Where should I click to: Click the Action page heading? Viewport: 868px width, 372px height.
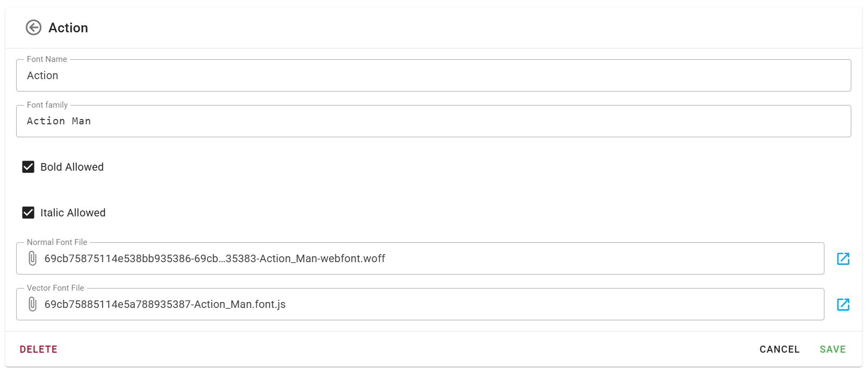point(68,28)
